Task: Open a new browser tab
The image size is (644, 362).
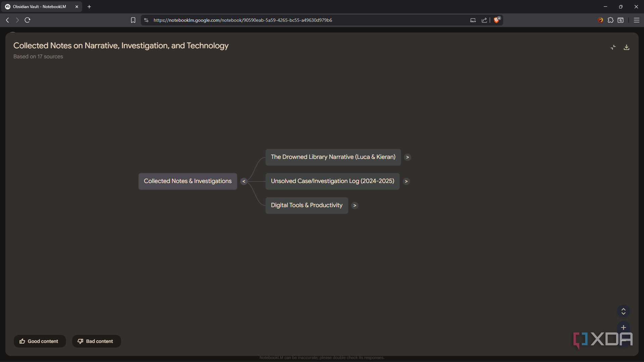Action: tap(89, 7)
